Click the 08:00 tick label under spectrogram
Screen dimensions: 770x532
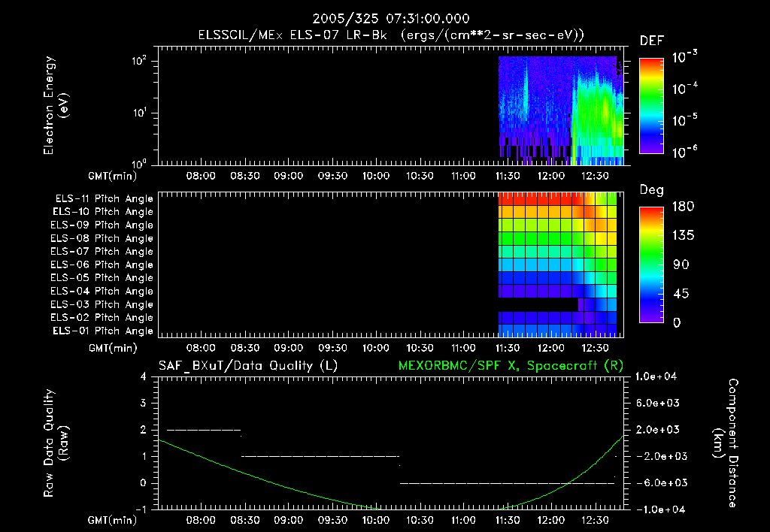pyautogui.click(x=201, y=176)
